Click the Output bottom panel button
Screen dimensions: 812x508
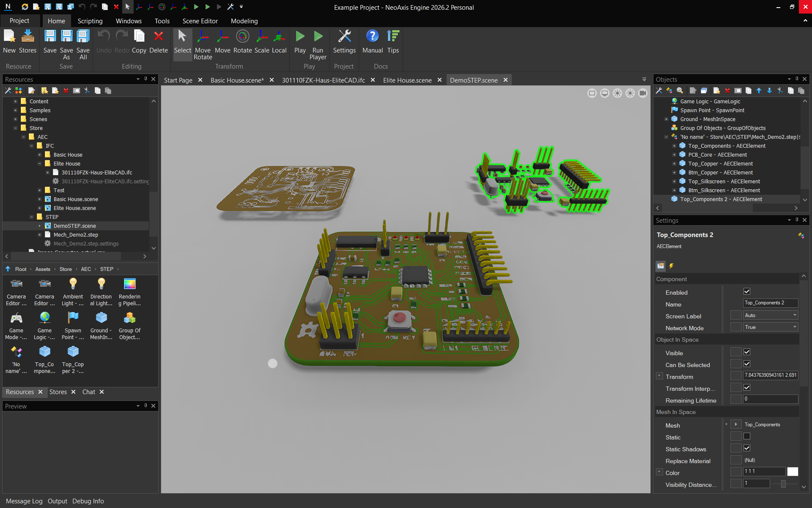point(58,501)
